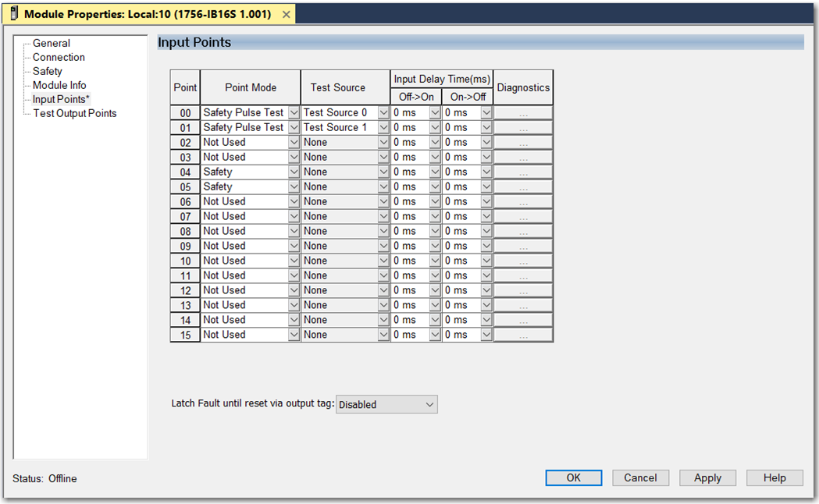Close the Module Properties tab

(286, 15)
